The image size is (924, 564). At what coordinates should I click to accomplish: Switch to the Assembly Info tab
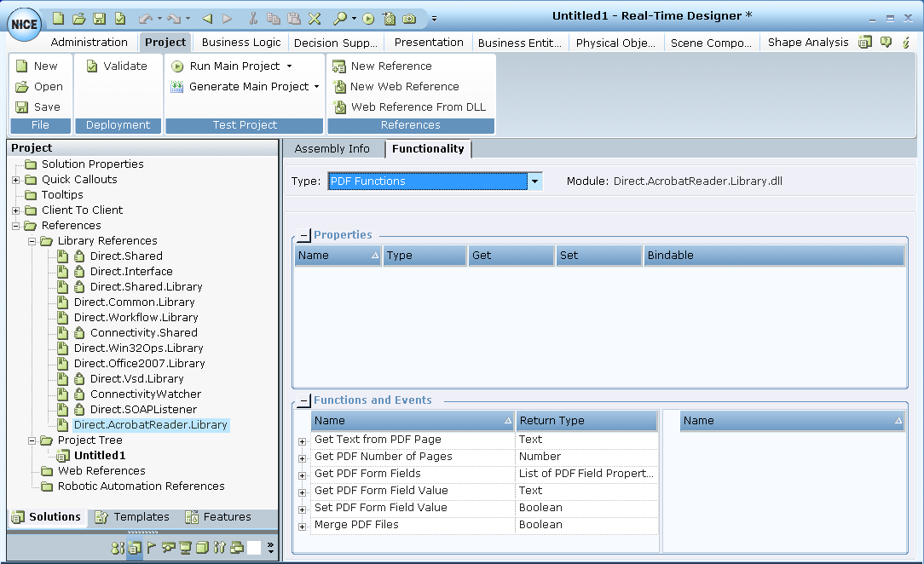(x=332, y=149)
